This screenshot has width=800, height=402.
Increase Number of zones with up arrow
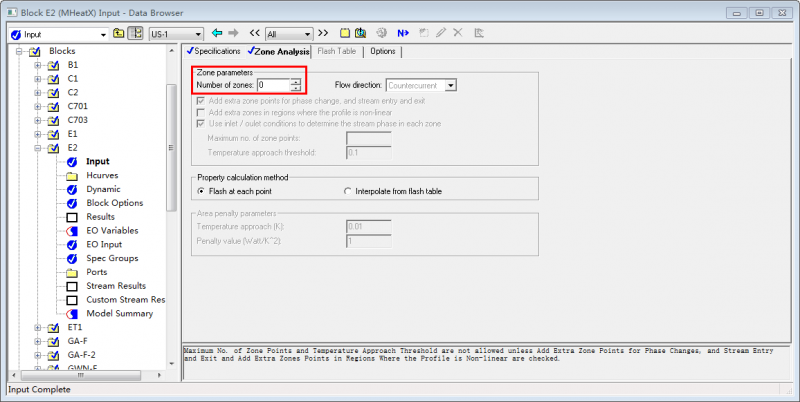tap(295, 82)
